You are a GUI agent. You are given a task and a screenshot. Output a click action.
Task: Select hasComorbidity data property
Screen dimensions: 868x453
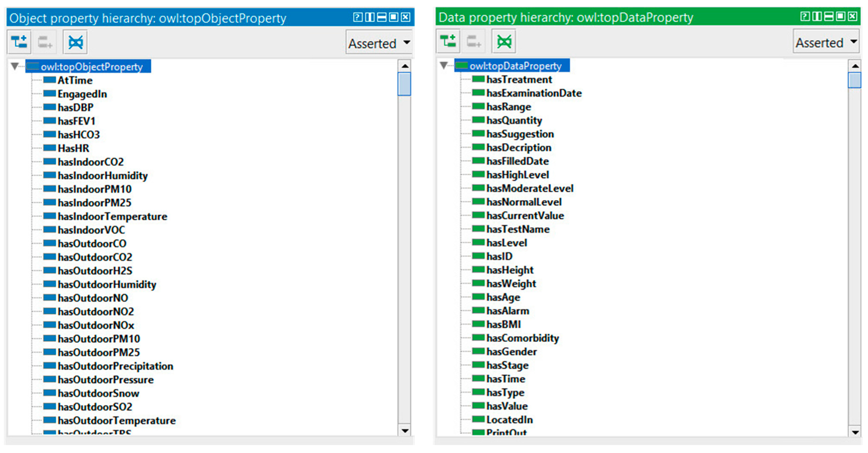(522, 338)
